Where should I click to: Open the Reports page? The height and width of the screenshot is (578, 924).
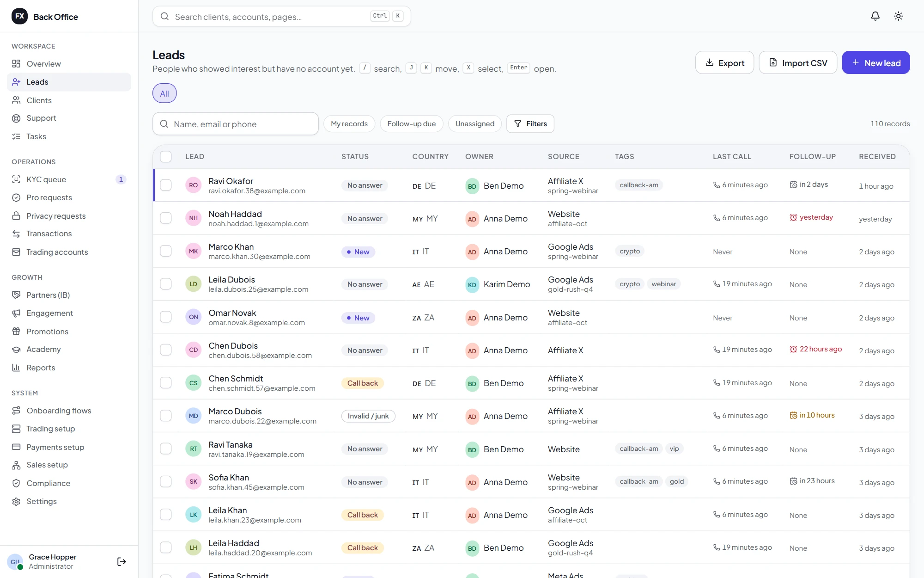tap(69, 368)
